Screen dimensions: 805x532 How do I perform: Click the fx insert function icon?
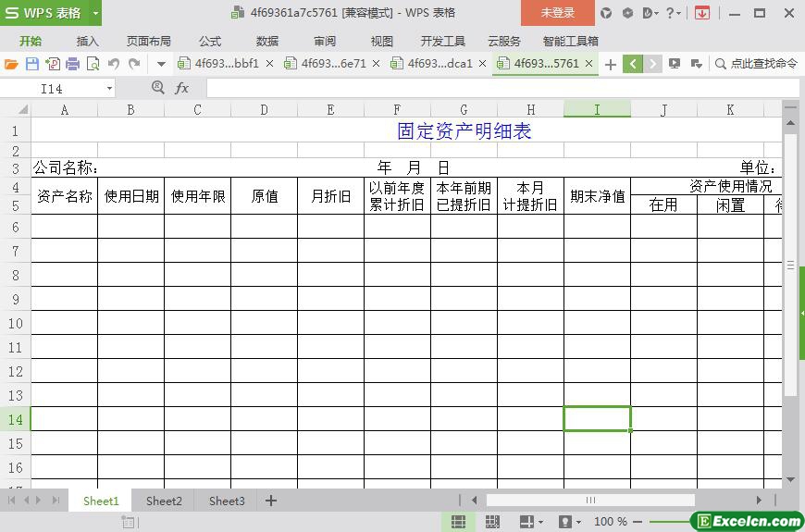(181, 88)
